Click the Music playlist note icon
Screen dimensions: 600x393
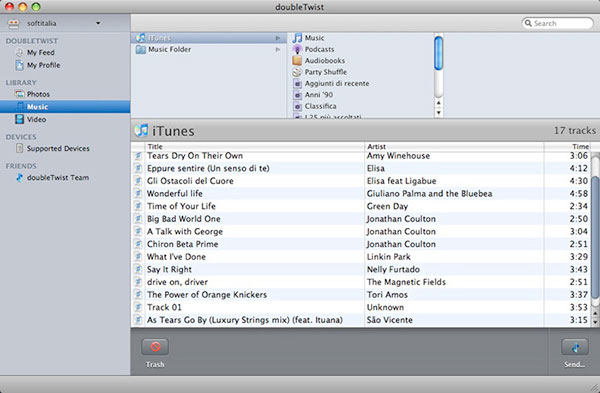297,38
